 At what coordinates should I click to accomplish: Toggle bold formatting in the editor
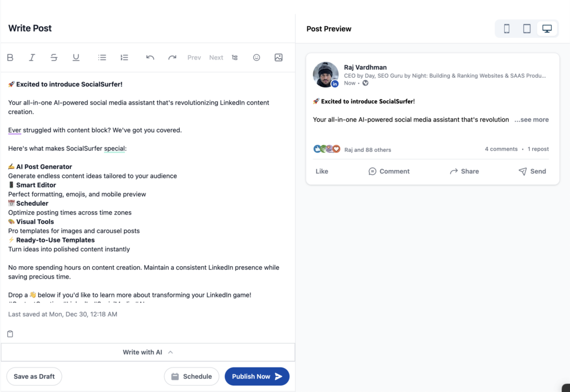coord(10,57)
